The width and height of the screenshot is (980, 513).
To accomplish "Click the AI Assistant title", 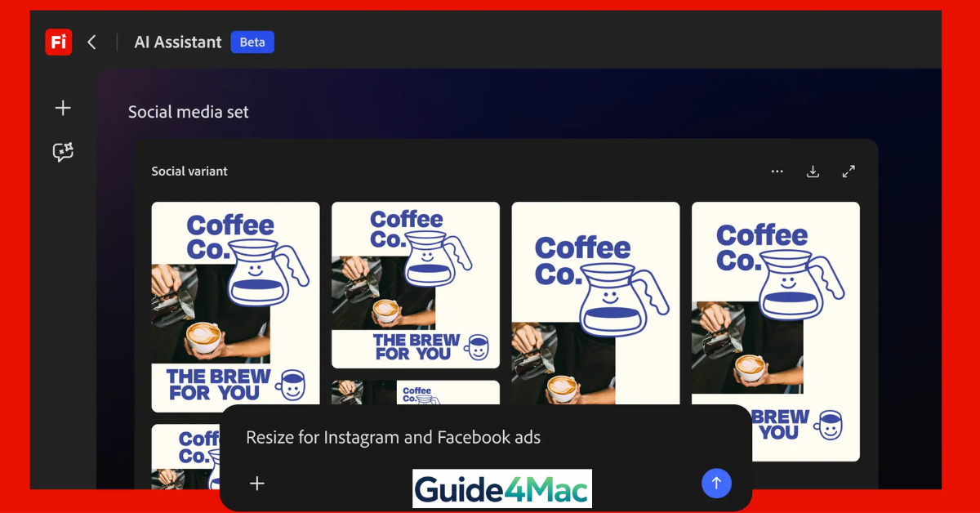I will tap(177, 42).
